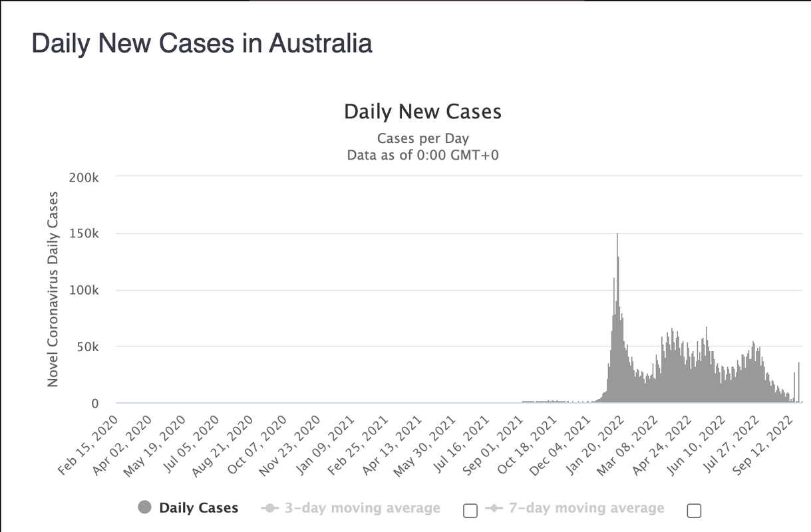The height and width of the screenshot is (532, 811).
Task: Click the 7-day moving average line marker icon
Action: pos(494,509)
